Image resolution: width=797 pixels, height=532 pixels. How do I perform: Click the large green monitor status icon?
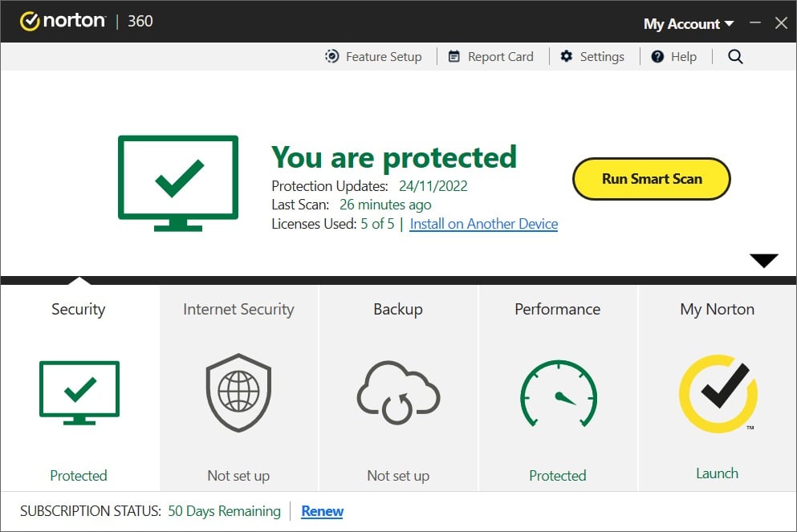point(178,183)
